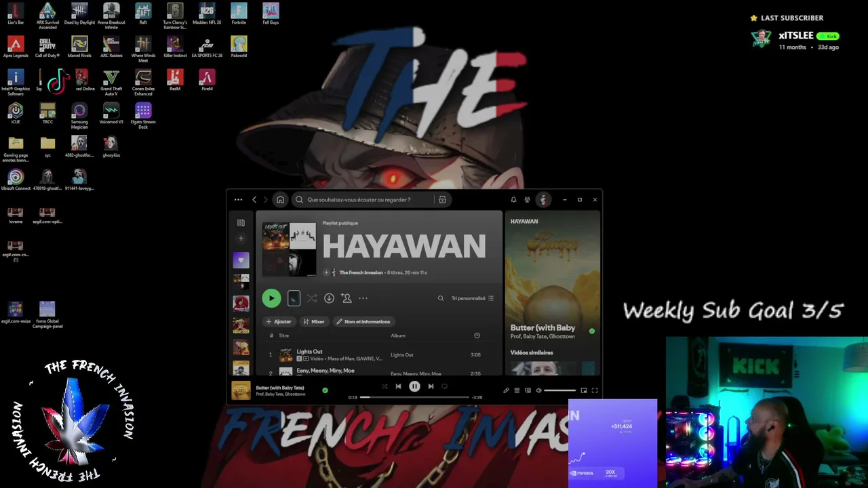Go back with Spotify's left arrow

(x=254, y=200)
